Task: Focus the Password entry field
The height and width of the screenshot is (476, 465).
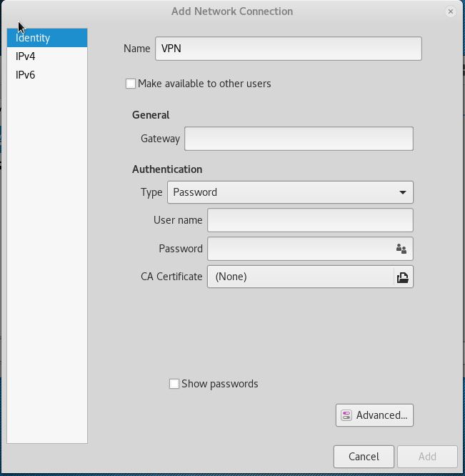Action: [x=310, y=249]
